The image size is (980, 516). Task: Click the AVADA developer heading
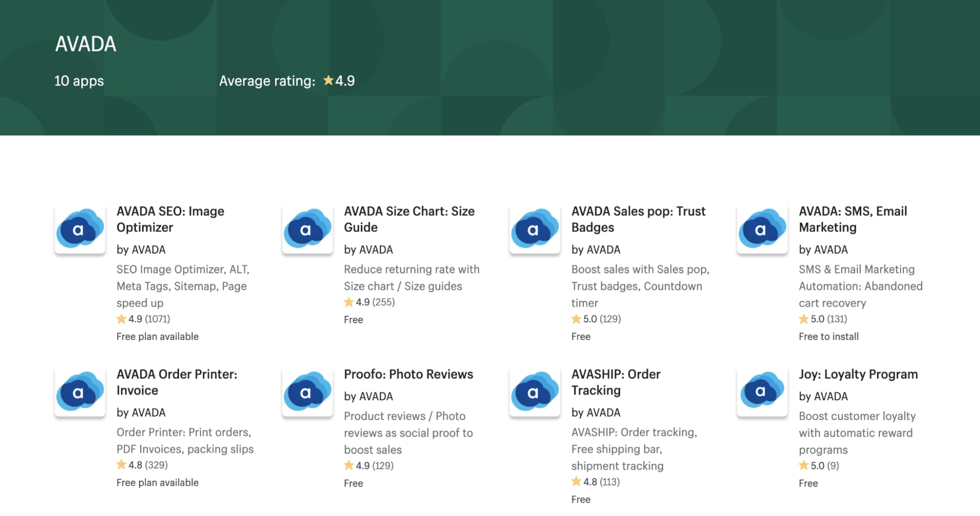(x=86, y=44)
